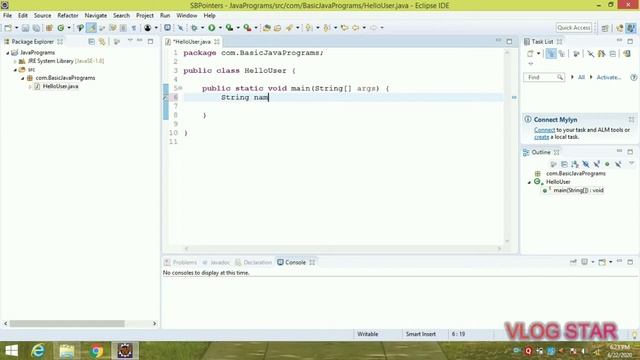The width and height of the screenshot is (640, 360).
Task: Open the Project menu
Action: pyautogui.click(x=144, y=16)
